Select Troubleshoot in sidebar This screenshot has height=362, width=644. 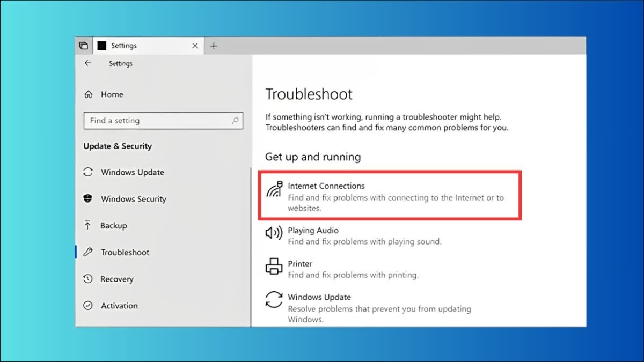[x=125, y=252]
